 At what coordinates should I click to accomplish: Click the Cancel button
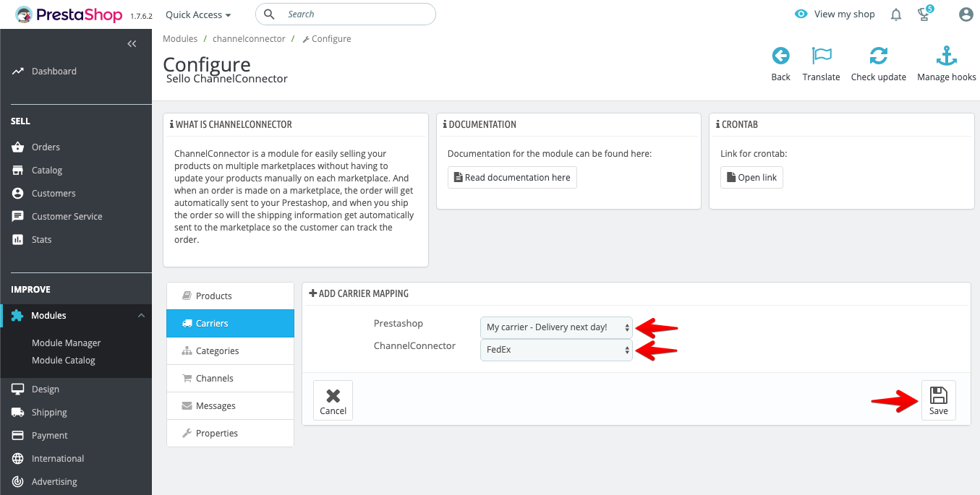[333, 400]
